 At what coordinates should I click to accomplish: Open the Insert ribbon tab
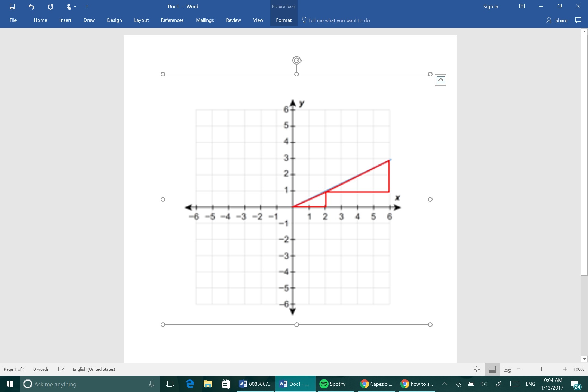(x=65, y=20)
